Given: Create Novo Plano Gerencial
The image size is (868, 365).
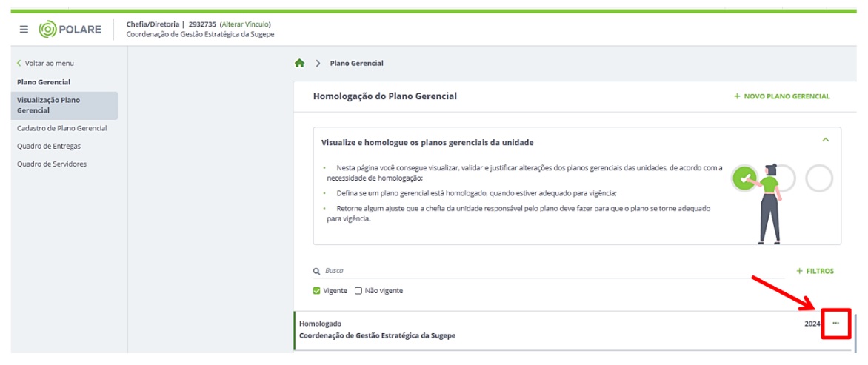Looking at the screenshot, I should [x=781, y=96].
